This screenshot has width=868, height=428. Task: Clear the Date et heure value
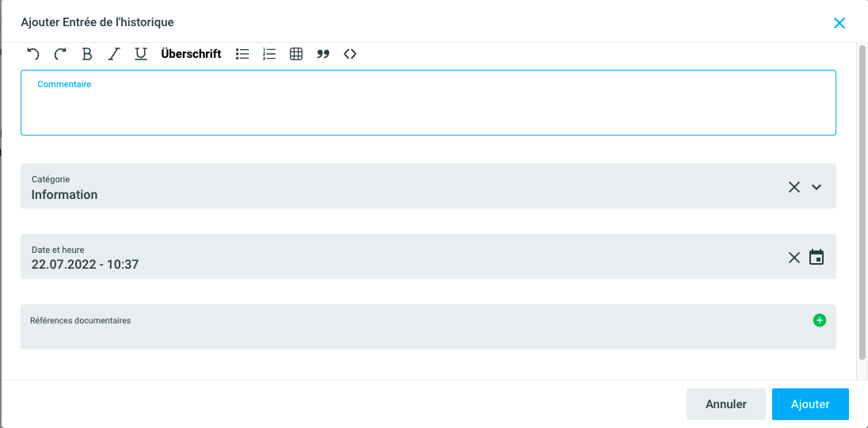pos(794,258)
